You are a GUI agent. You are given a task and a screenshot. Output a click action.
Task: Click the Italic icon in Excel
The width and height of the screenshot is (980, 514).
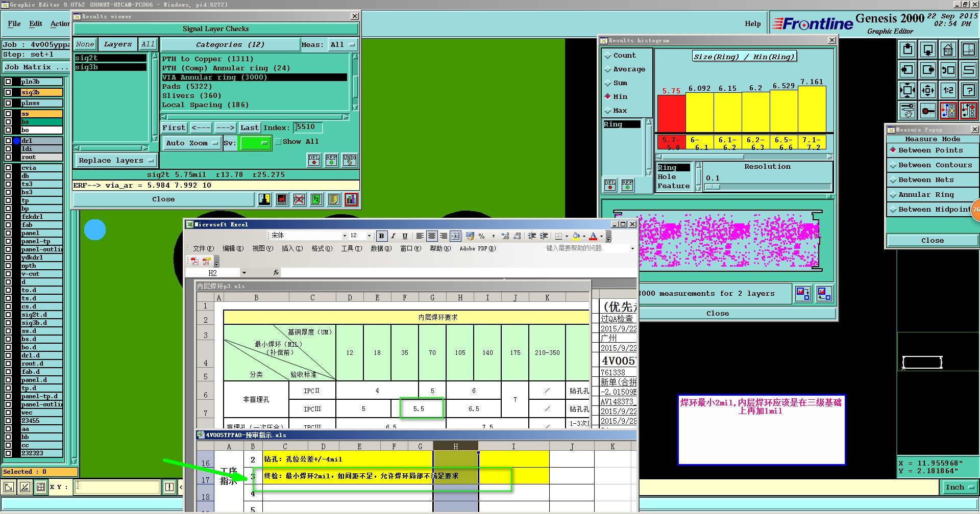tap(393, 236)
